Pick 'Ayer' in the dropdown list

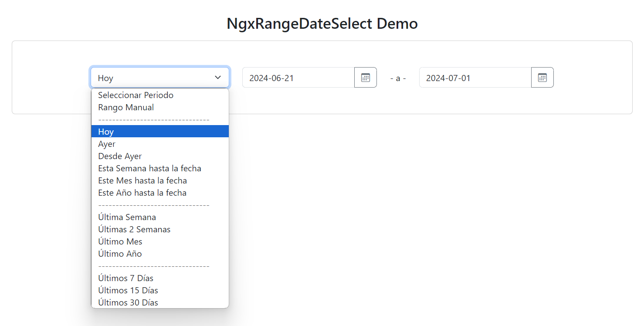click(160, 144)
